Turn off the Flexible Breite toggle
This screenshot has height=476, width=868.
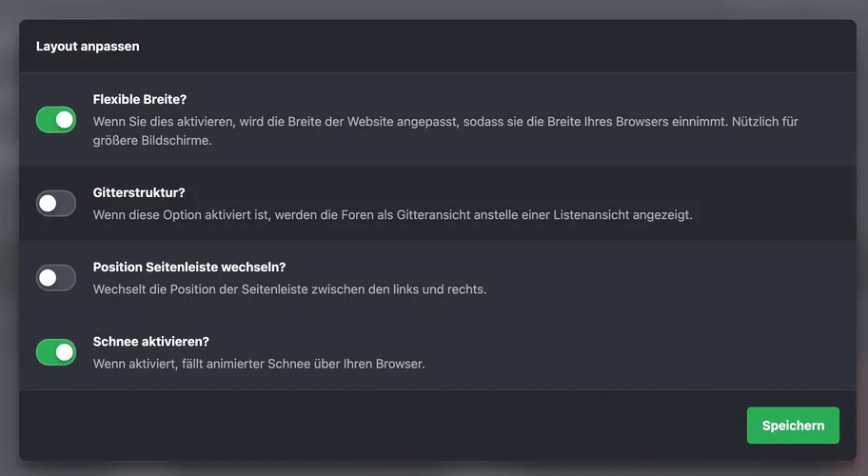[x=56, y=120]
